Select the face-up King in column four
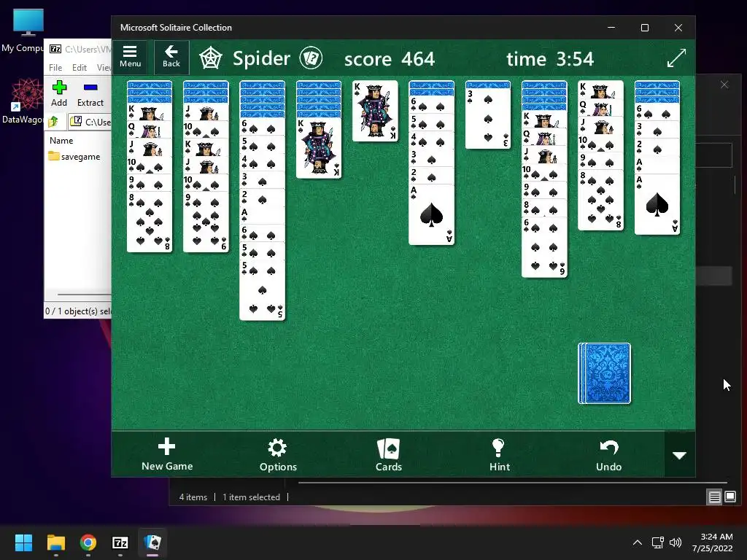This screenshot has height=560, width=747. tap(319, 148)
